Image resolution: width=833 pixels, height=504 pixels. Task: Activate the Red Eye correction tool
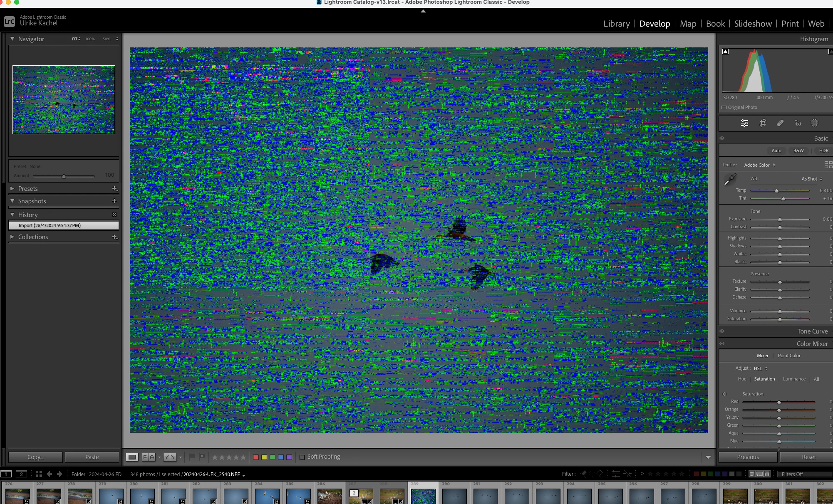(798, 123)
